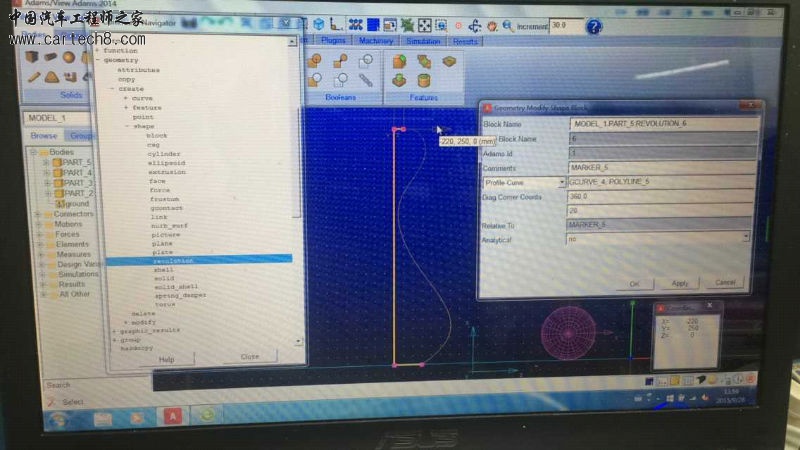
Task: Click the blue 3D cube view icon
Action: (319, 24)
